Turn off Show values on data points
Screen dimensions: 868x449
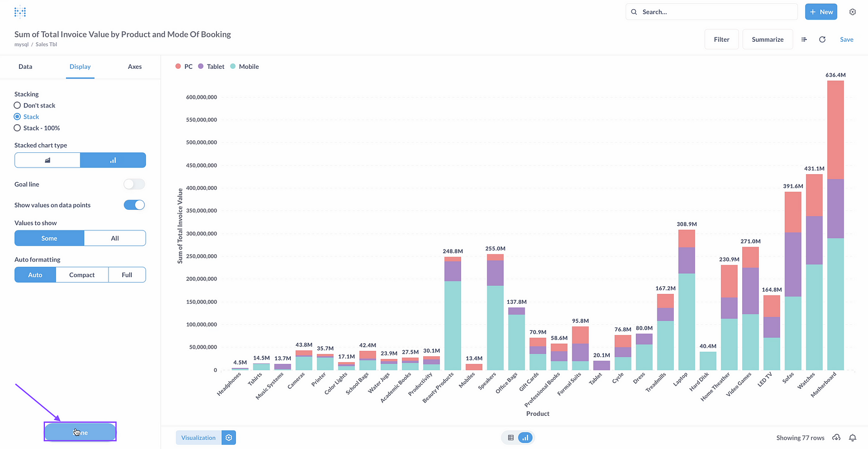coord(134,205)
